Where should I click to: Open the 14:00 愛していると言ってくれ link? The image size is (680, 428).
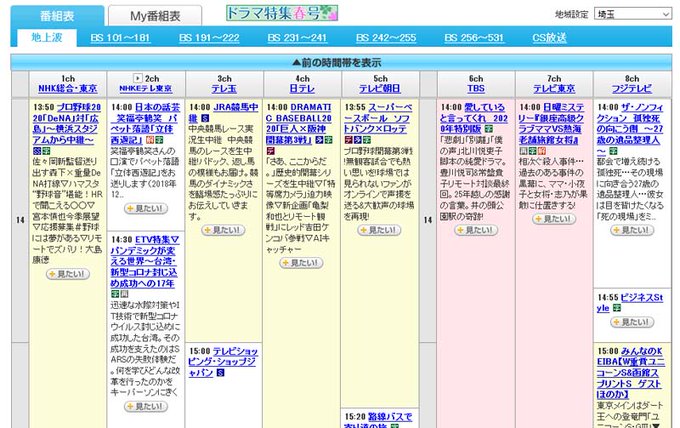pos(474,118)
